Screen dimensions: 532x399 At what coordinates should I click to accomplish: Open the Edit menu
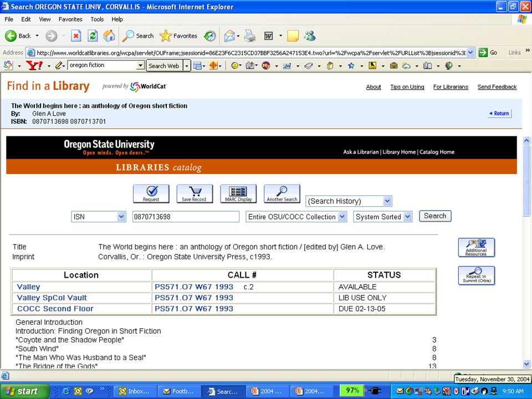[26, 19]
